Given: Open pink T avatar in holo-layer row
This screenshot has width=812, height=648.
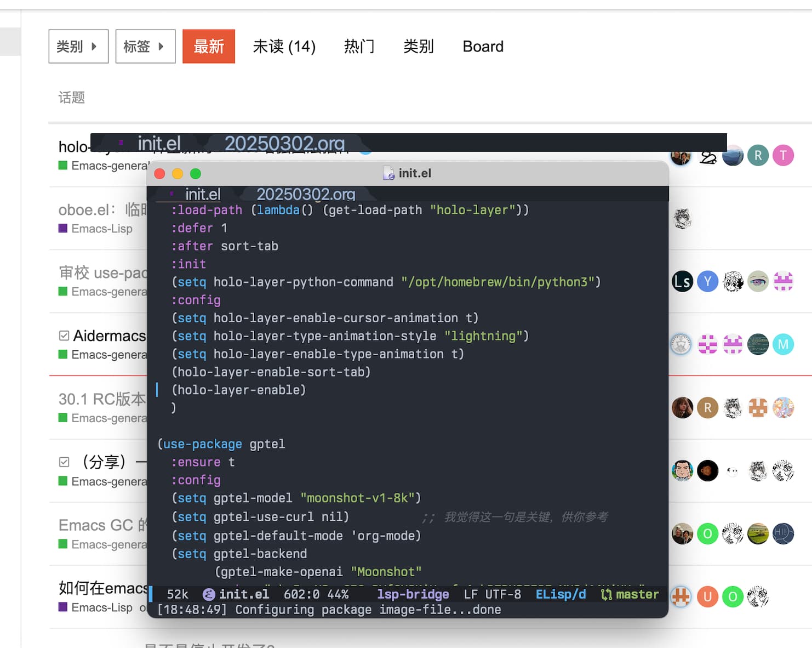Looking at the screenshot, I should click(784, 156).
